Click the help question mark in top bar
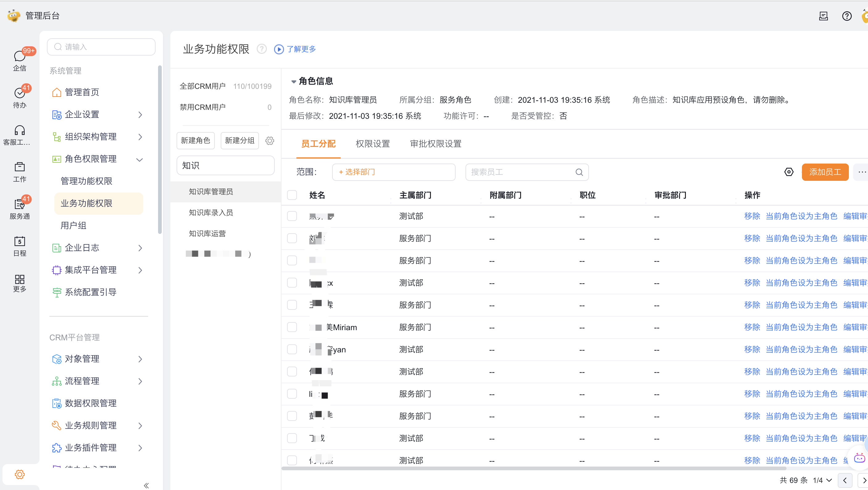This screenshot has height=490, width=868. [x=846, y=16]
